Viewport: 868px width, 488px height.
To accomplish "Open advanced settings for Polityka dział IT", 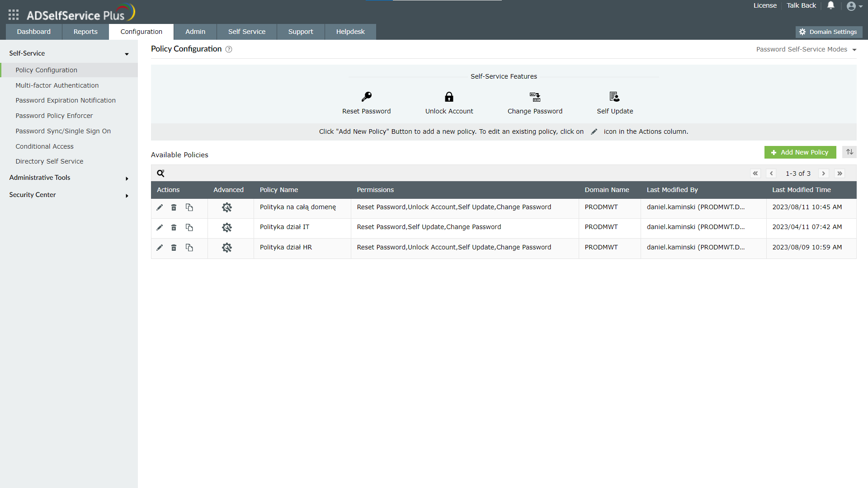I will [227, 227].
